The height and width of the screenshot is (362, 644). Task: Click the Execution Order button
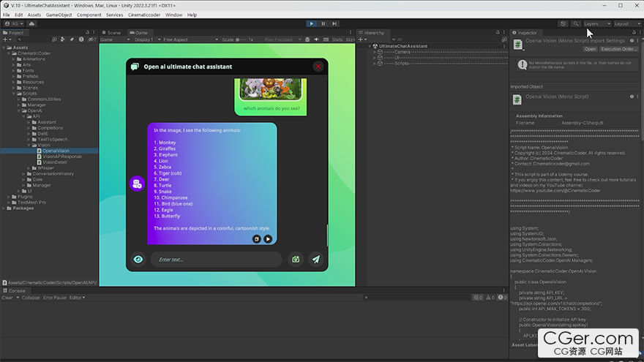[619, 49]
